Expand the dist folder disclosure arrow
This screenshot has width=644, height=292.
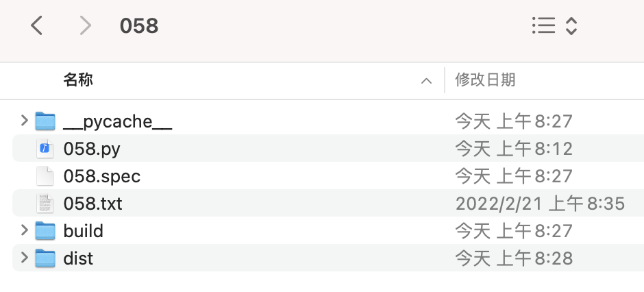(x=25, y=258)
